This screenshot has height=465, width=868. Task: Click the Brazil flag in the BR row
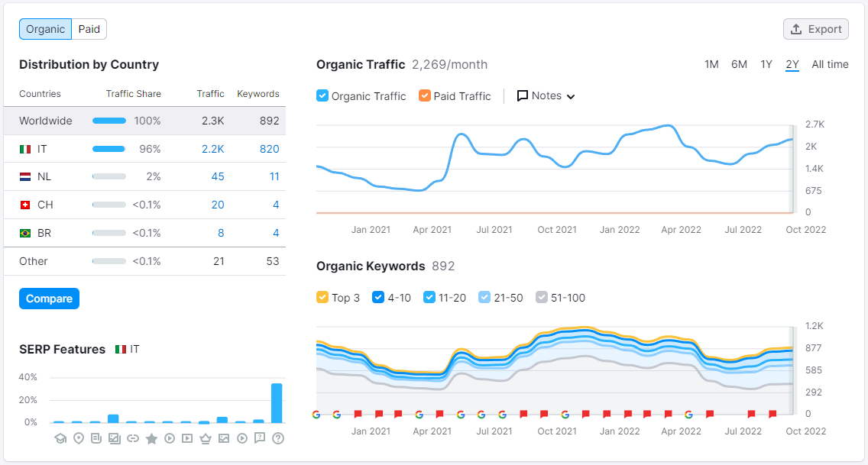(x=25, y=234)
